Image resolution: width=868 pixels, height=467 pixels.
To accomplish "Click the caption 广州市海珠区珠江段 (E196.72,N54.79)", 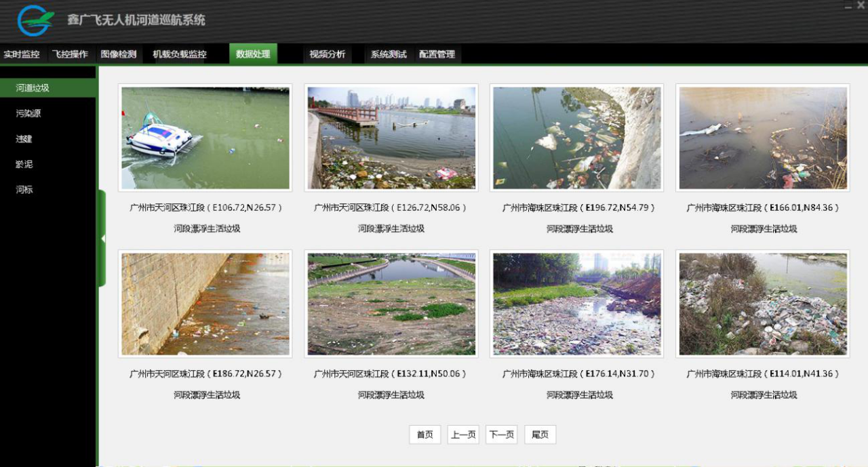I will pyautogui.click(x=579, y=208).
